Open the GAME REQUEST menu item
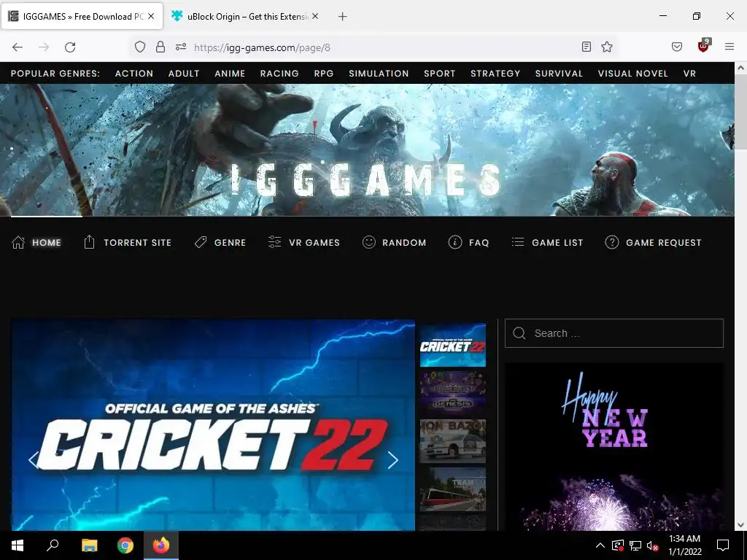The height and width of the screenshot is (560, 747). pos(653,242)
